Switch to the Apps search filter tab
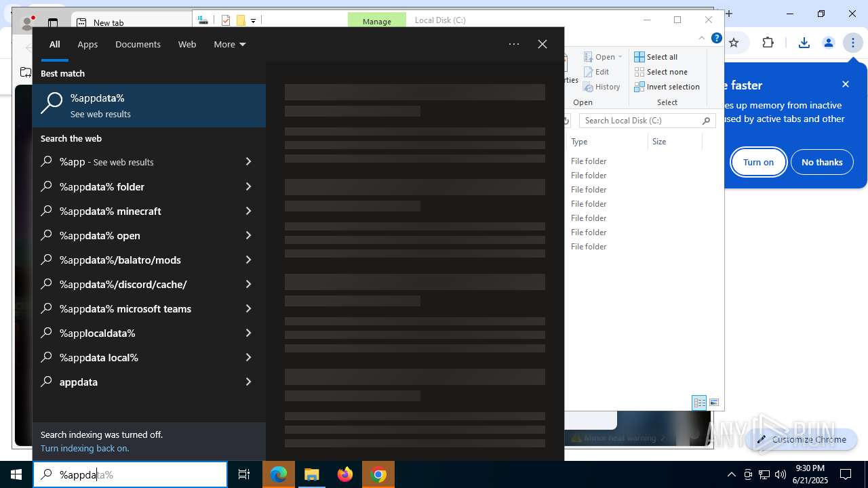The width and height of the screenshot is (868, 488). point(87,44)
